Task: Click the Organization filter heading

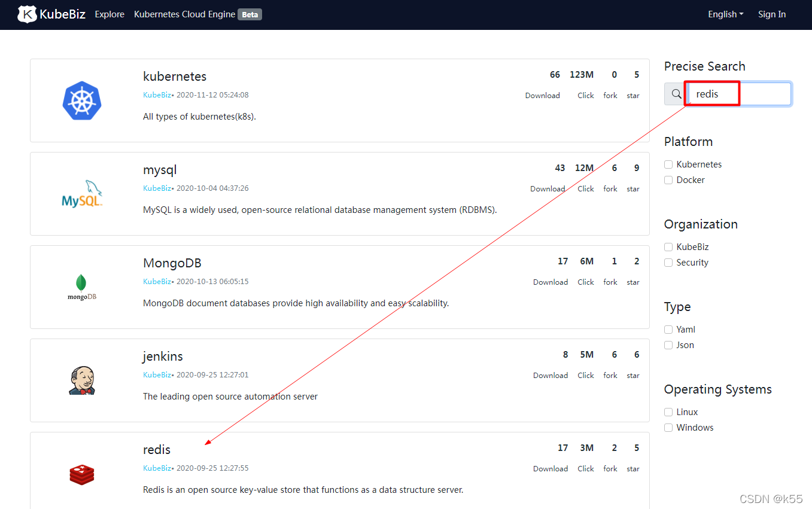Action: [701, 224]
